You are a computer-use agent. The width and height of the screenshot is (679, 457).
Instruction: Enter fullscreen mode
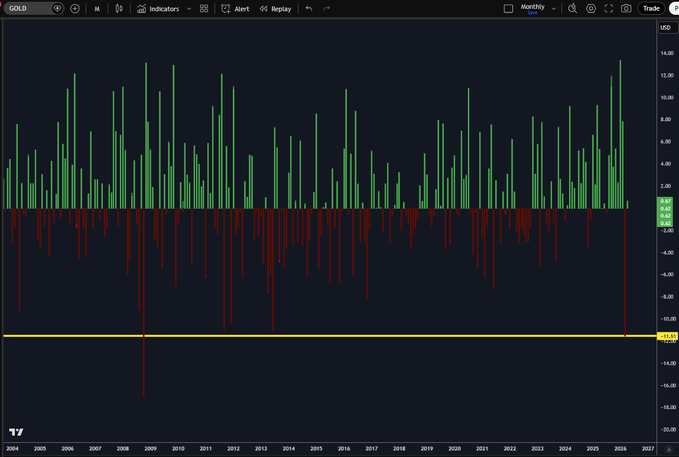pos(608,8)
